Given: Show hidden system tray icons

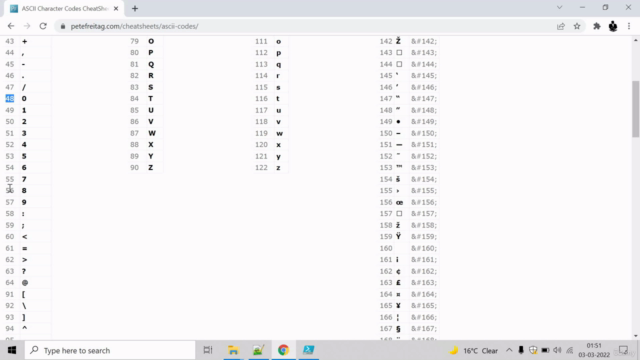Looking at the screenshot, I should coord(509,350).
